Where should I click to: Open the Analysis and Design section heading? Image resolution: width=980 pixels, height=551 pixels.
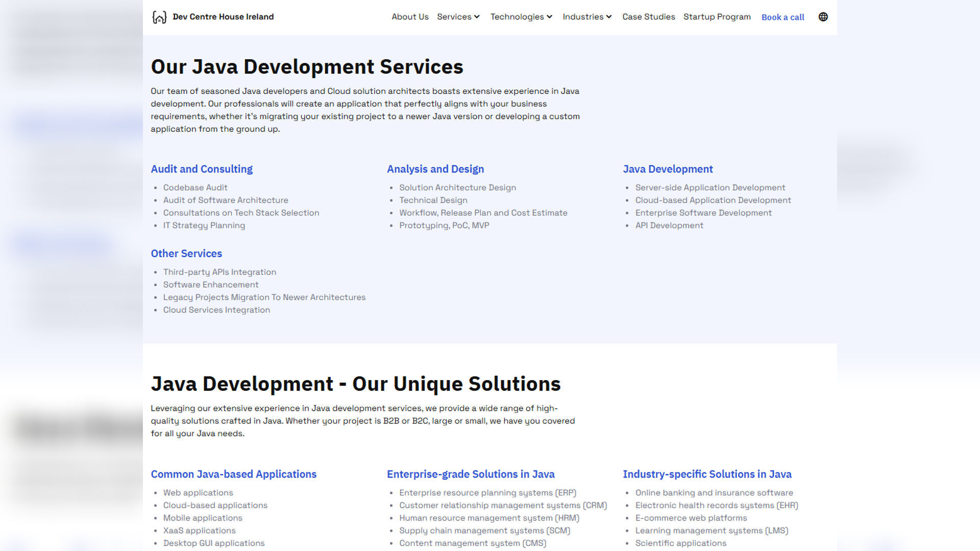(x=435, y=169)
